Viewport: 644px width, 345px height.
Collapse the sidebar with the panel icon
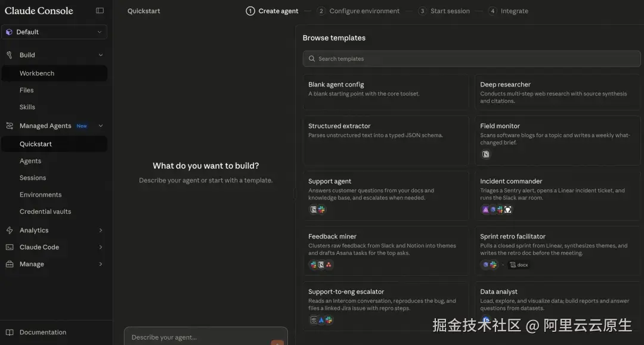coord(100,11)
